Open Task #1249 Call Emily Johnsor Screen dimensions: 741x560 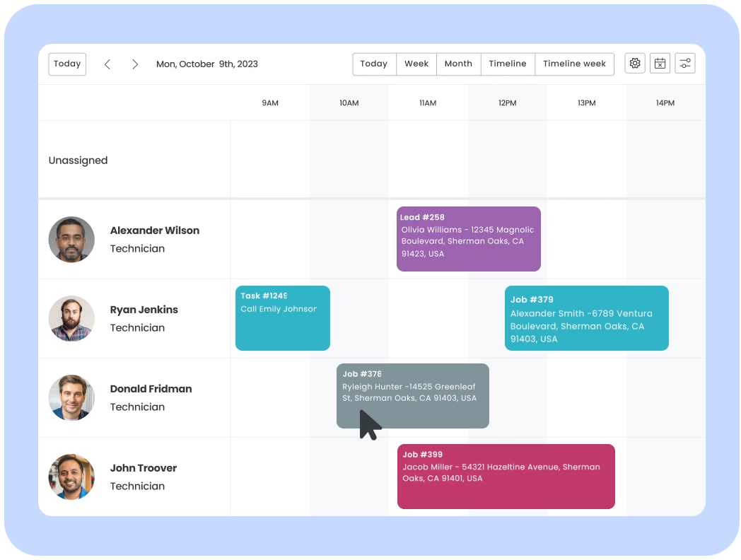pyautogui.click(x=282, y=317)
